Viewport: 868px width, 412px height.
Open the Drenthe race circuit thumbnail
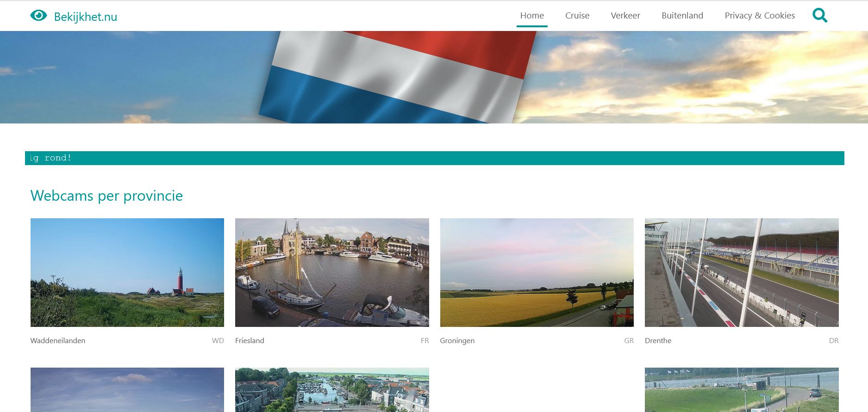pyautogui.click(x=742, y=272)
